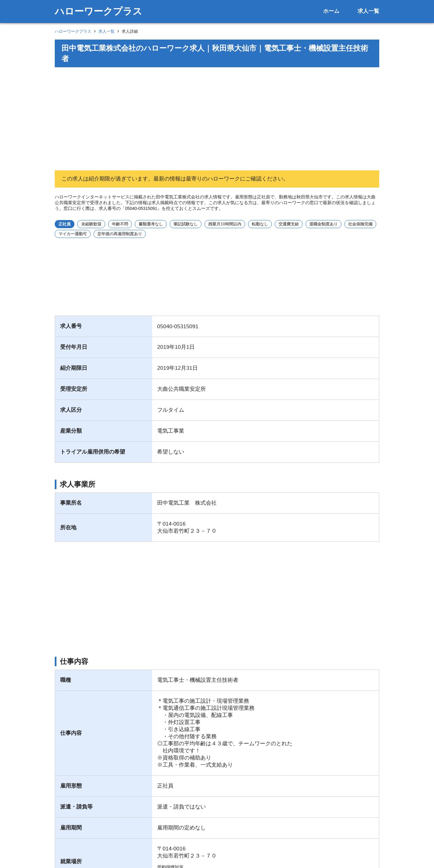The width and height of the screenshot is (434, 868).
Task: Select the 2019年12月31日 deadline value
Action: point(177,368)
